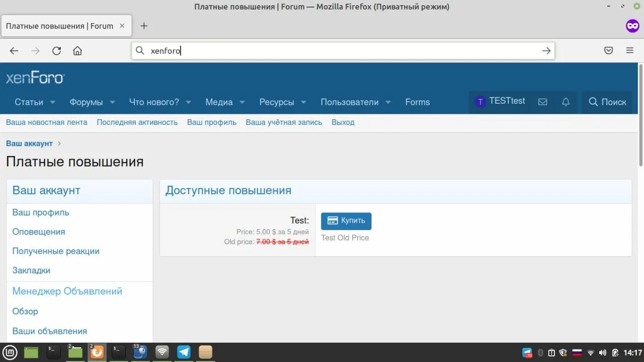
Task: Open the Forms navigation tab
Action: pyautogui.click(x=417, y=102)
